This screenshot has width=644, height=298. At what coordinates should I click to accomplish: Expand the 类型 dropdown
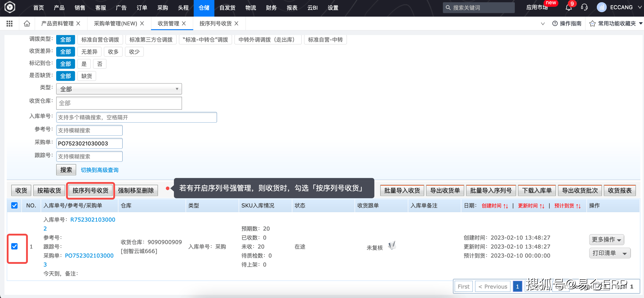(119, 89)
